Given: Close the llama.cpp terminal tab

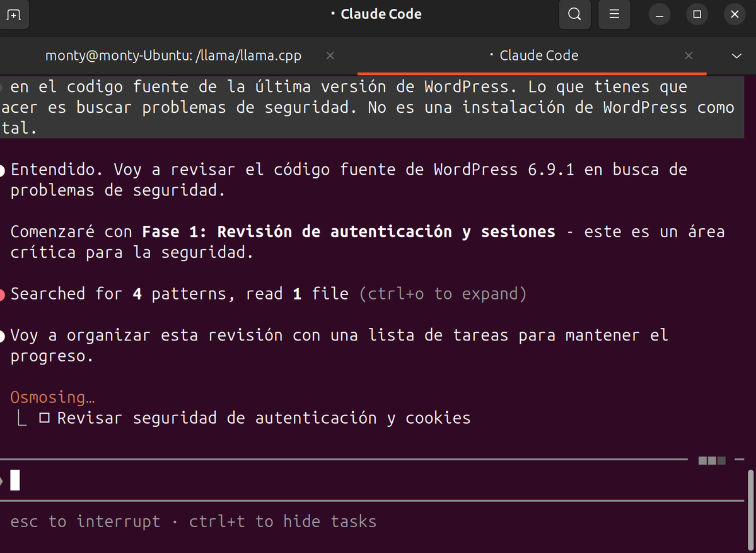Looking at the screenshot, I should (330, 56).
